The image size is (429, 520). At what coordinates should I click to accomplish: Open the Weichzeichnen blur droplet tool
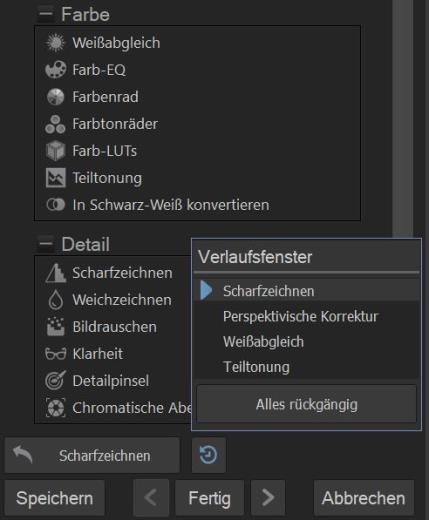(109, 300)
